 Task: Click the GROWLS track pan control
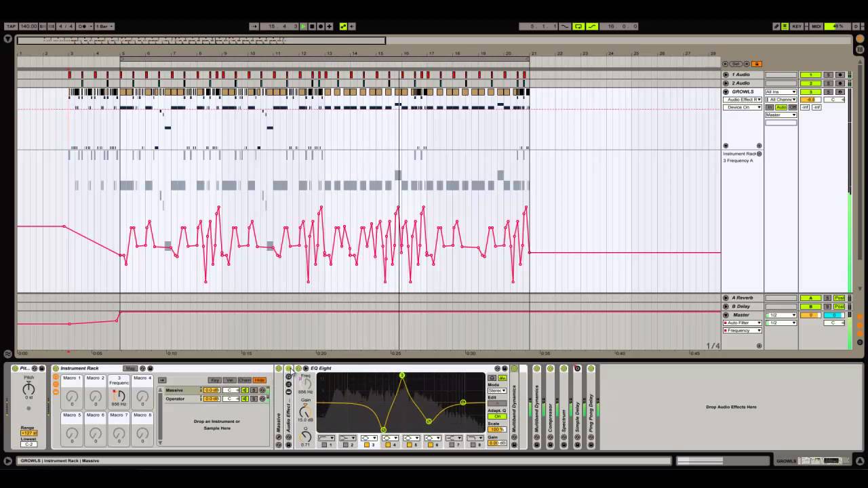834,100
